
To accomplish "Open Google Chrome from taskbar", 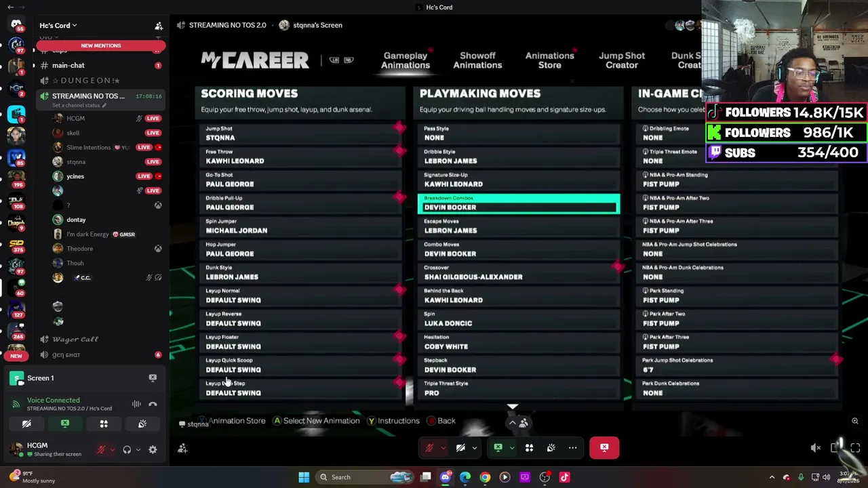I will coord(485,477).
